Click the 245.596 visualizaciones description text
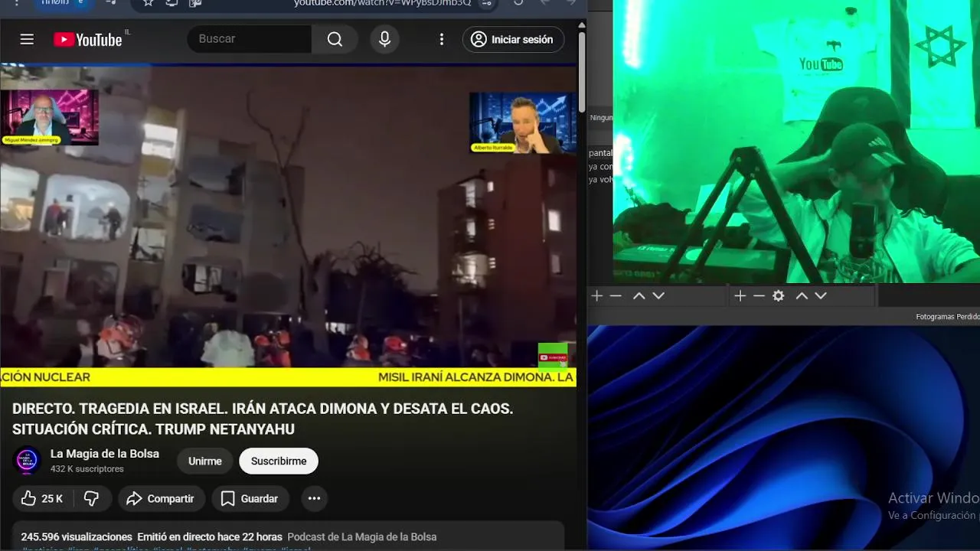This screenshot has width=980, height=551. 77,537
